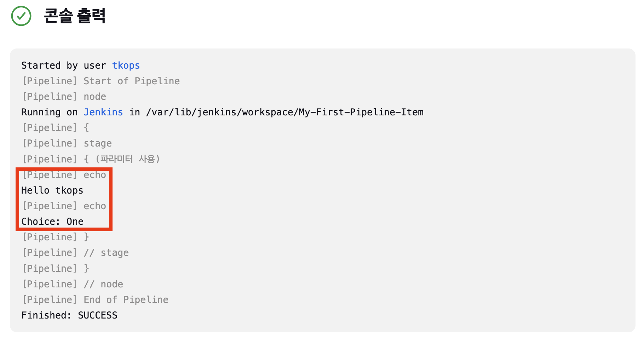Click the green success checkmark icon
This screenshot has height=344, width=644.
21,16
